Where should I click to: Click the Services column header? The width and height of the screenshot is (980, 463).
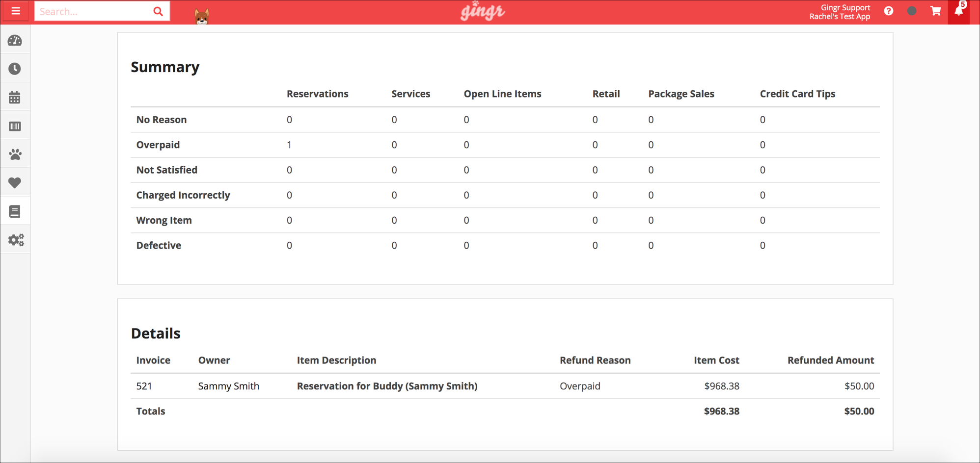[x=410, y=94]
